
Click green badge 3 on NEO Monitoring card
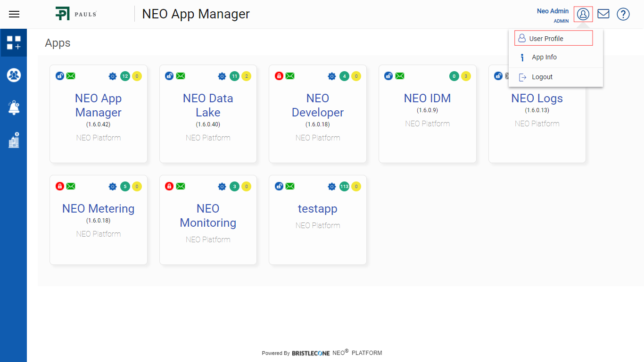(x=235, y=186)
